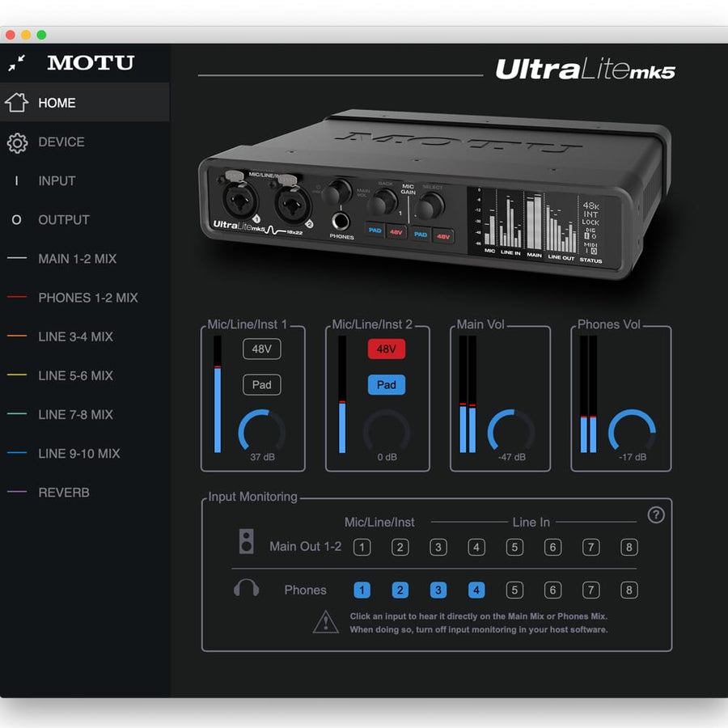Viewport: 728px width, 728px height.
Task: Click the 0 dB gain value
Action: [387, 457]
